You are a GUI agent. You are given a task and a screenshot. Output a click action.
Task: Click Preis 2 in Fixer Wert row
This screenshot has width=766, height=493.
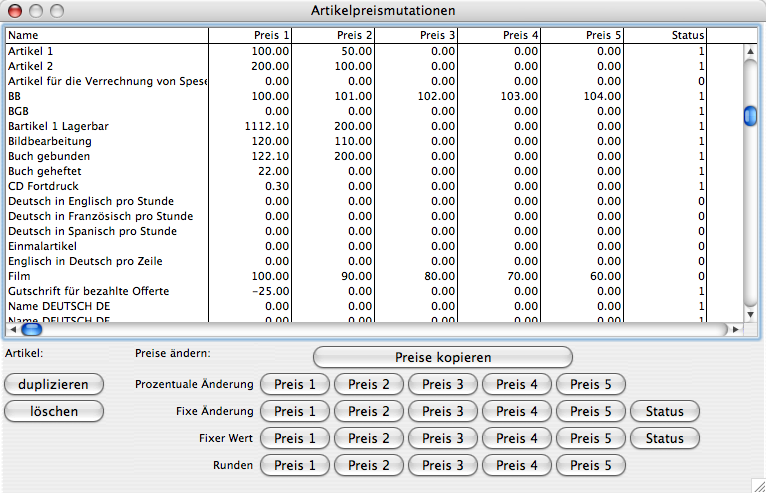coord(369,438)
